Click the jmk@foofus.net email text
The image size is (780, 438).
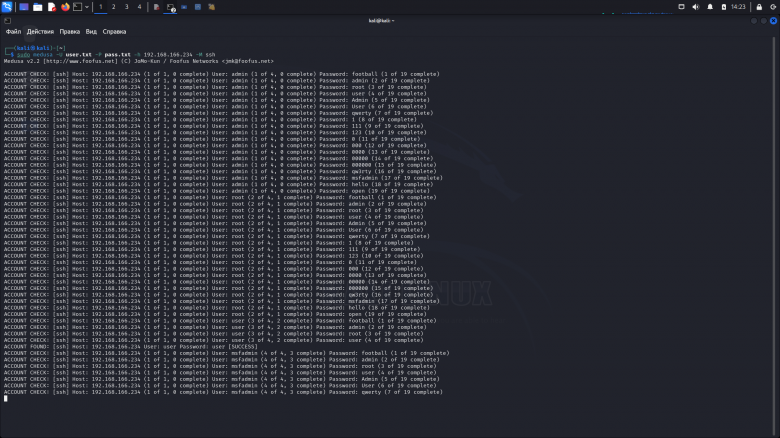tap(247, 61)
